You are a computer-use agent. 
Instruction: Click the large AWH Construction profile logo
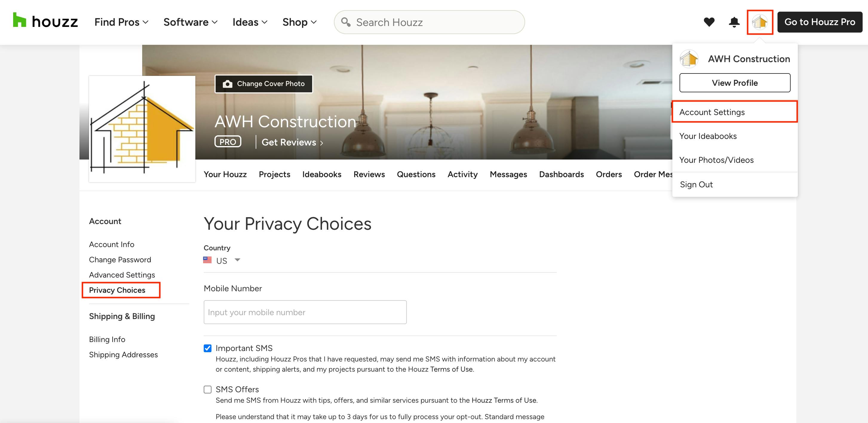click(142, 129)
